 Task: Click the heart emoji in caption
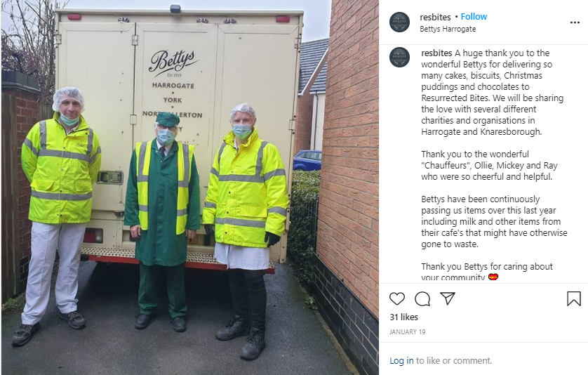493,277
